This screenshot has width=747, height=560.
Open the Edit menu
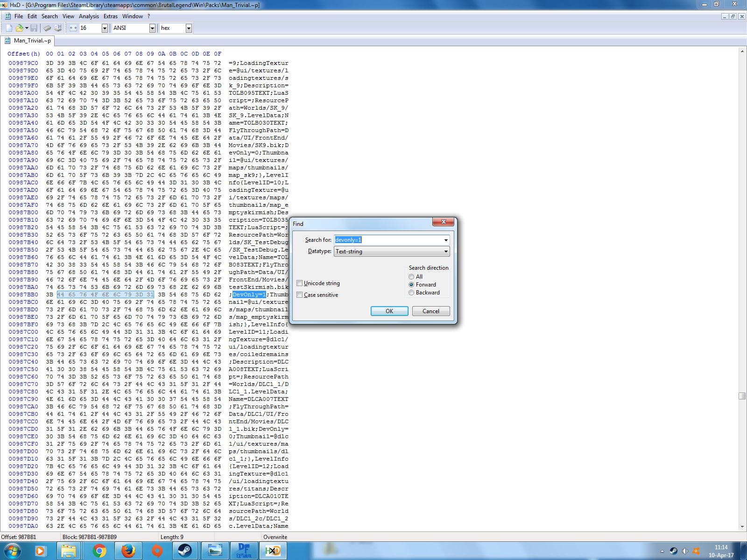[x=32, y=16]
